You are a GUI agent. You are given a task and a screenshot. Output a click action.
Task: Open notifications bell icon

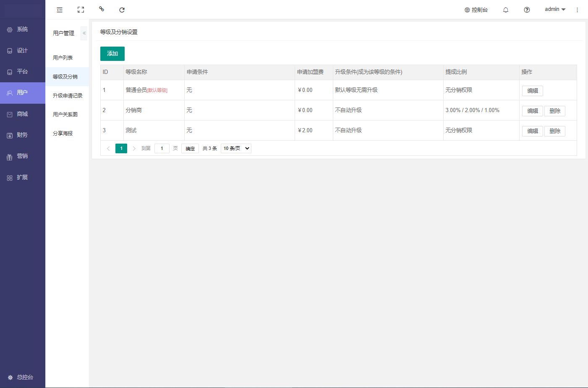tap(506, 10)
